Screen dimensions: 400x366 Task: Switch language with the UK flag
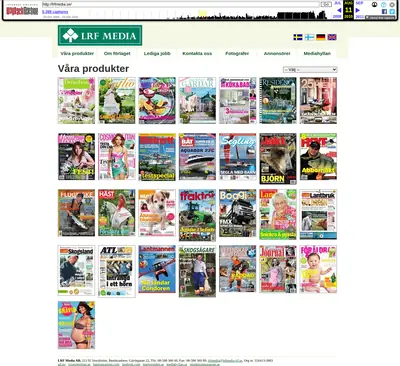tap(332, 37)
